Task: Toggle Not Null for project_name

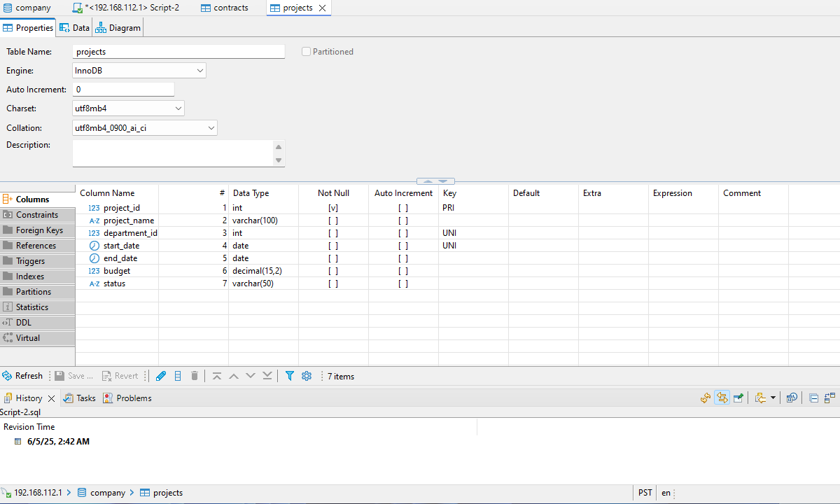Action: pos(333,220)
